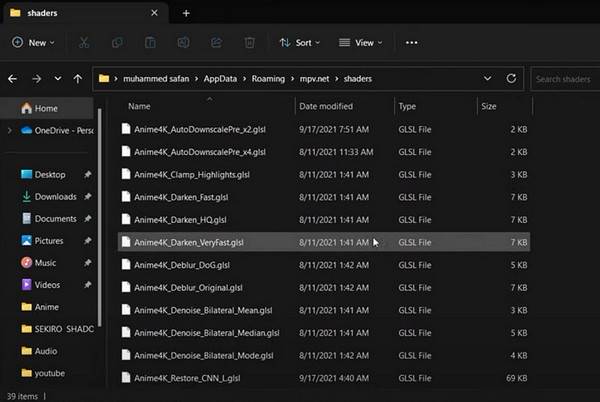Close the shaders tab
The height and width of the screenshot is (402, 600).
pos(154,13)
